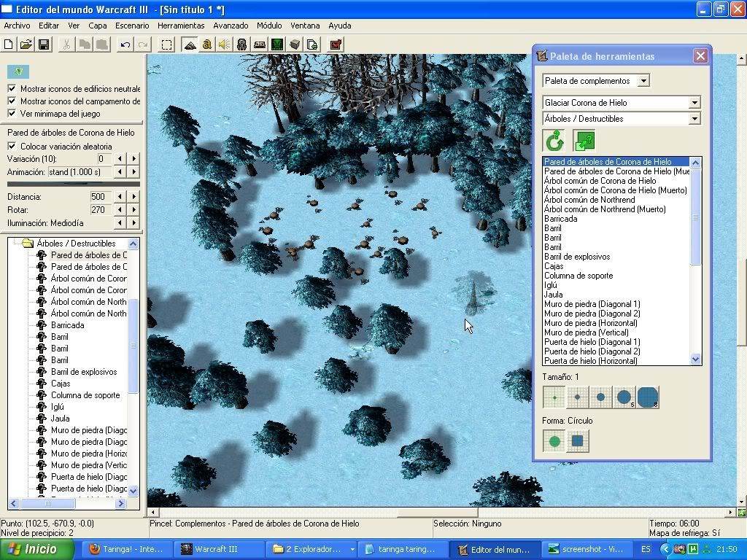
Task: Open the Terrain editor mountain icon
Action: (x=190, y=44)
